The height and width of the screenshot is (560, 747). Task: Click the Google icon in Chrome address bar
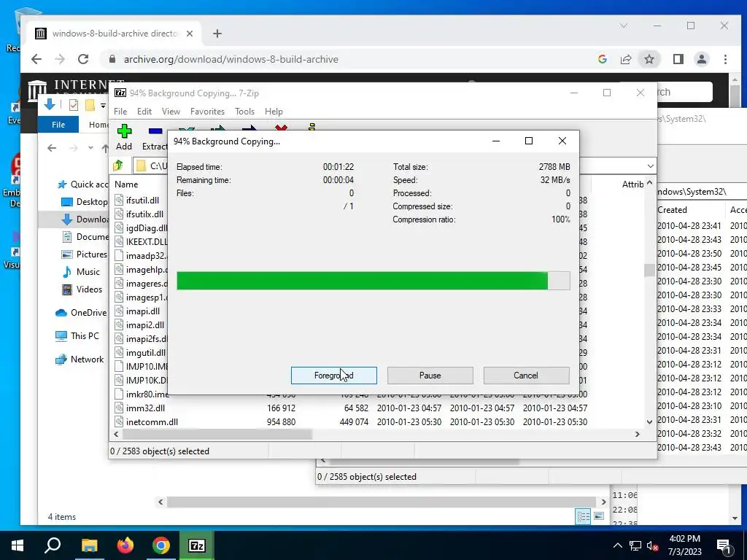pyautogui.click(x=602, y=59)
